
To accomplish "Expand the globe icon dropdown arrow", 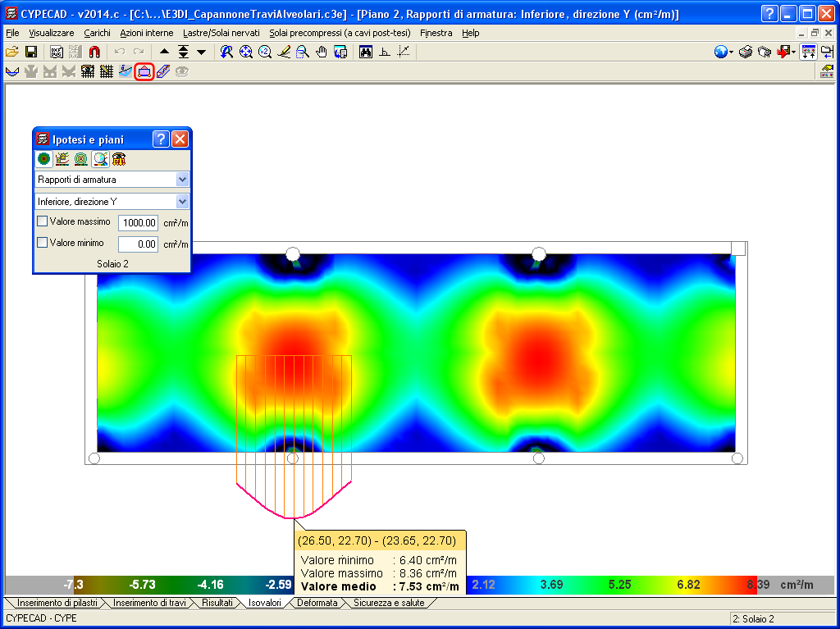I will 731,52.
